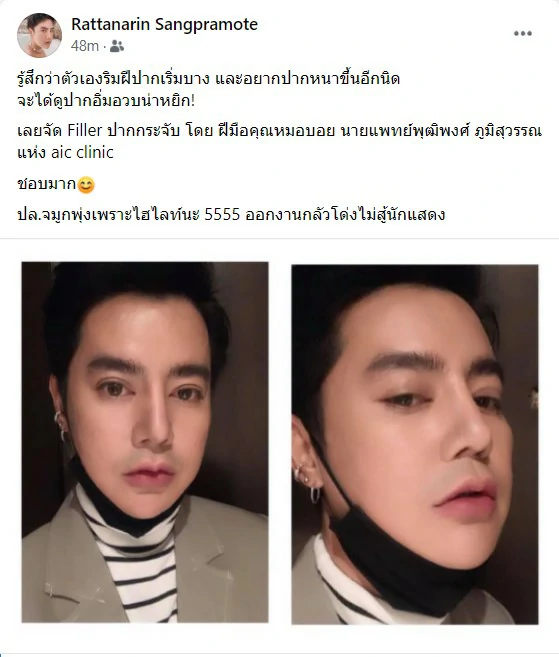This screenshot has height=657, width=559.
Task: Click the smiling emoji after ชอบมาก
Action: point(86,185)
